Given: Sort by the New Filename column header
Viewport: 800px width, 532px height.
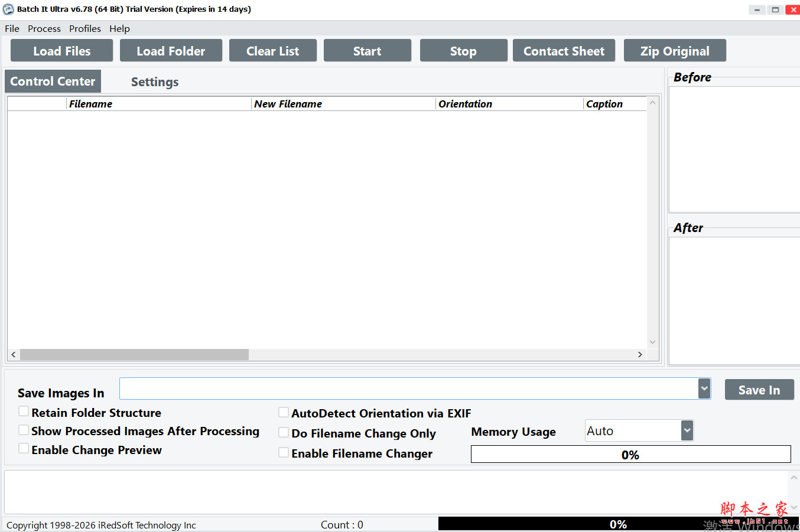Looking at the screenshot, I should (x=344, y=104).
